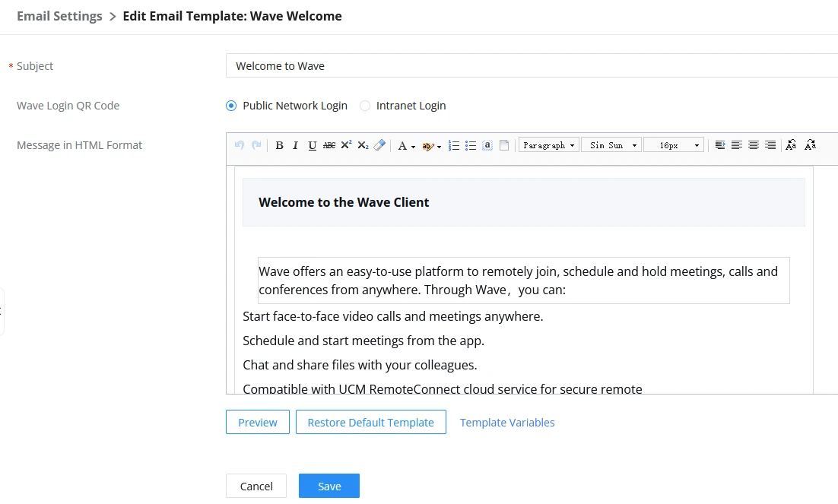Click the Cancel button
838x504 pixels.
pos(256,486)
